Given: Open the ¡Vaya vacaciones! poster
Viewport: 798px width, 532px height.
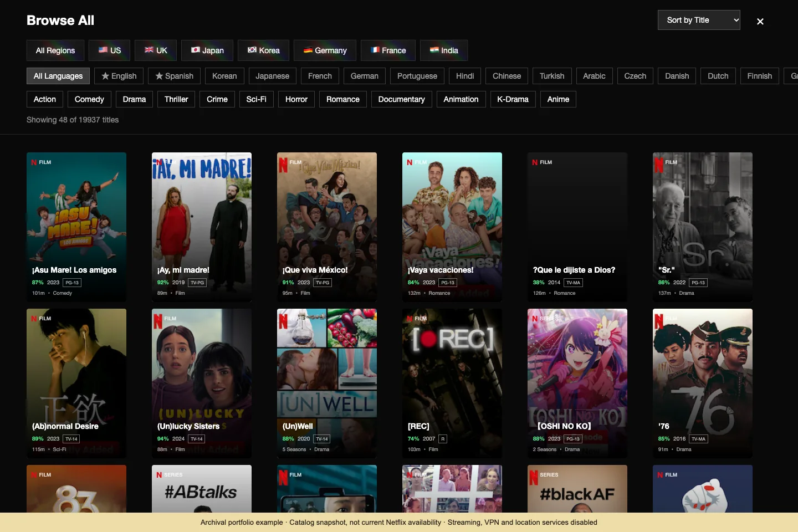Looking at the screenshot, I should point(452,227).
